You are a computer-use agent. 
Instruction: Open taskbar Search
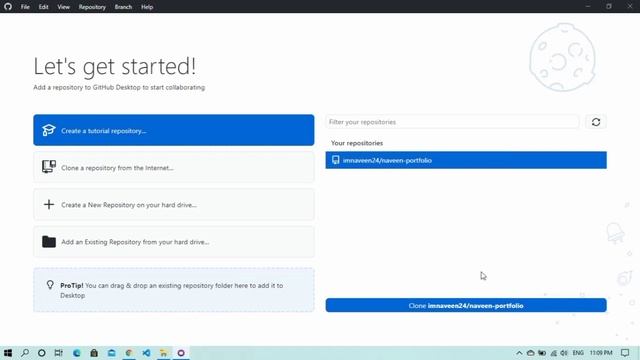click(x=25, y=353)
